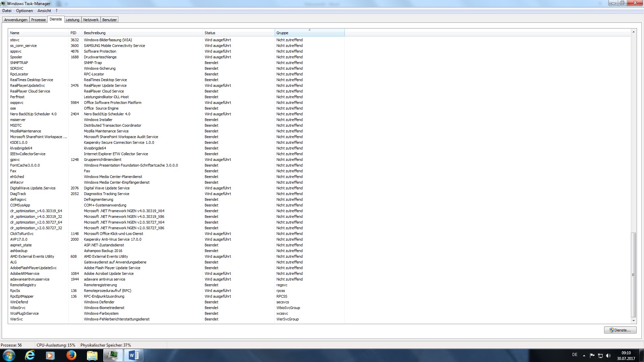Switch to Microsoft Word in the taskbar

point(134,355)
